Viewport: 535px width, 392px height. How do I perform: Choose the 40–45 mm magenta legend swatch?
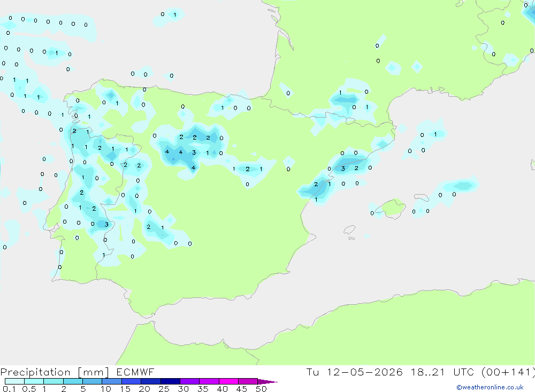click(228, 381)
